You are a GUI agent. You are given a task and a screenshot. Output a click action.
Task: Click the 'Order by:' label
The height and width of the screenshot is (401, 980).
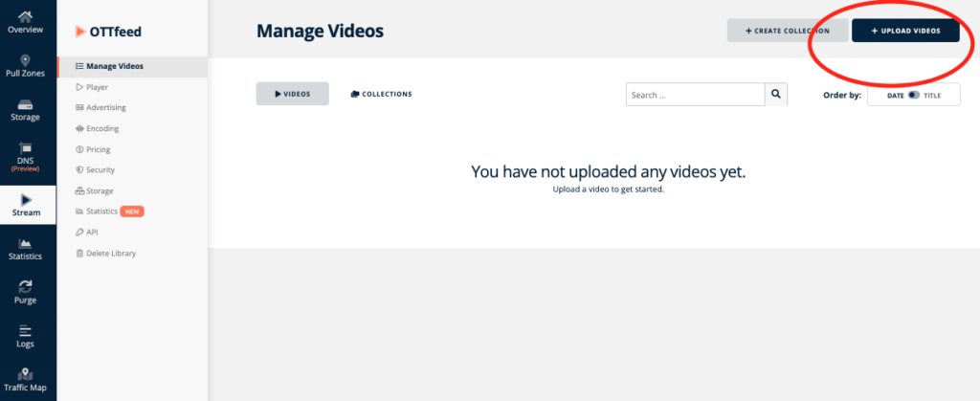click(842, 96)
